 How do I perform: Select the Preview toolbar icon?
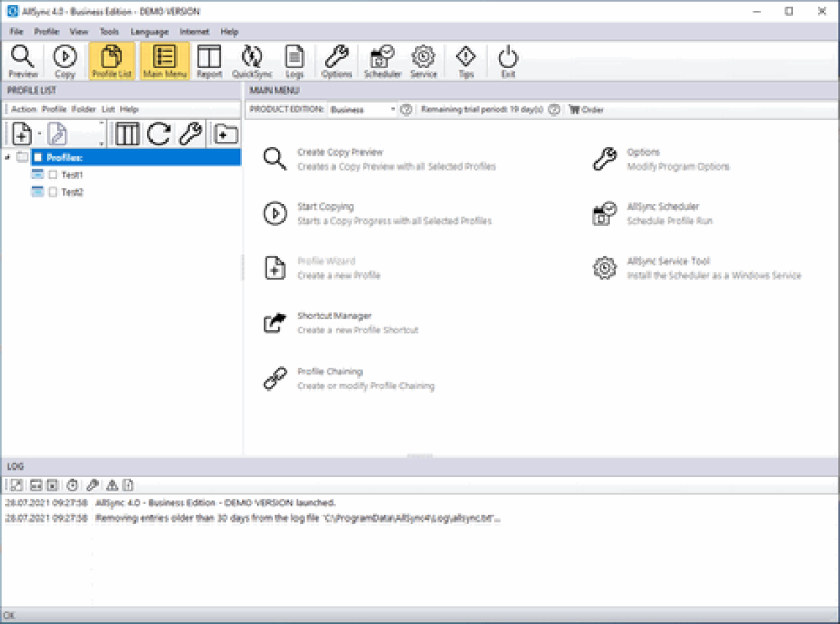[22, 59]
